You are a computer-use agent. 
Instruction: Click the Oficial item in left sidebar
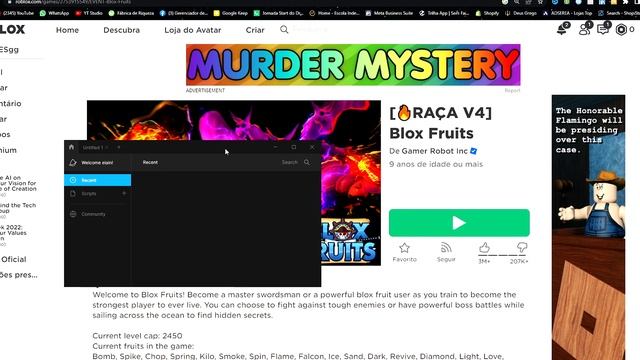[x=13, y=259]
